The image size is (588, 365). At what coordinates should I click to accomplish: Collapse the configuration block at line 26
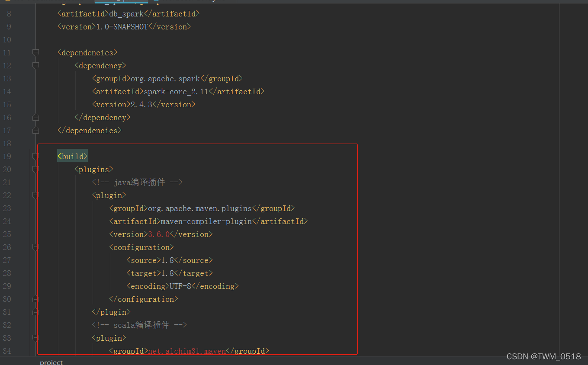click(35, 247)
